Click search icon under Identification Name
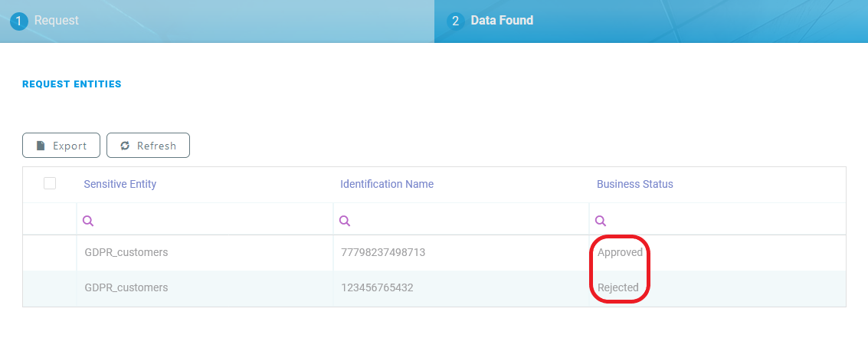The width and height of the screenshot is (868, 348). [345, 221]
